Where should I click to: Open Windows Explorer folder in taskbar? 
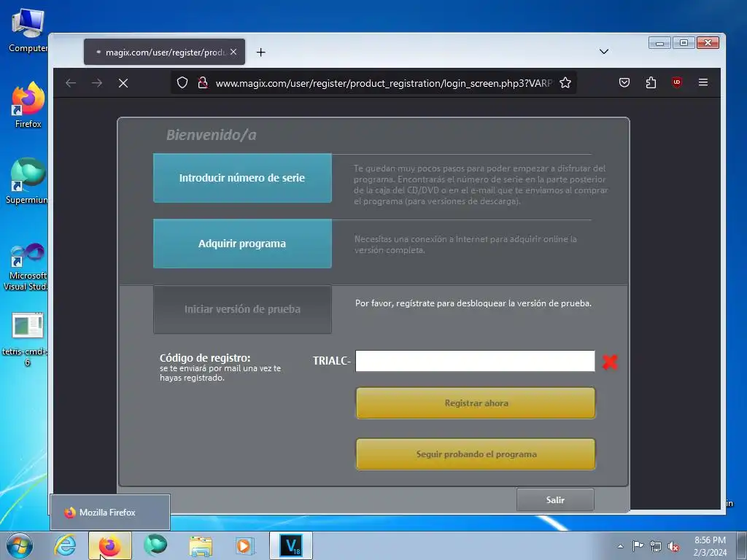(x=201, y=545)
